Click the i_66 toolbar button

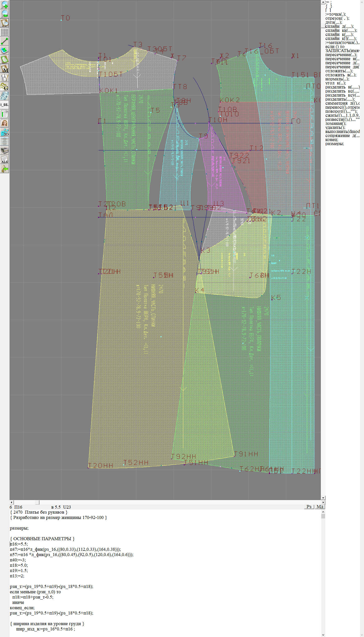pos(5,105)
